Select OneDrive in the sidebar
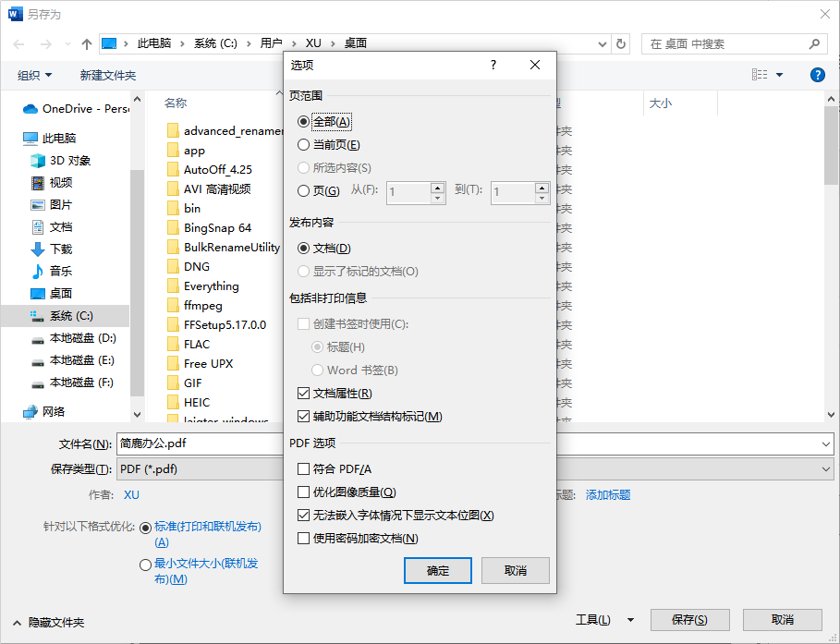 65,108
